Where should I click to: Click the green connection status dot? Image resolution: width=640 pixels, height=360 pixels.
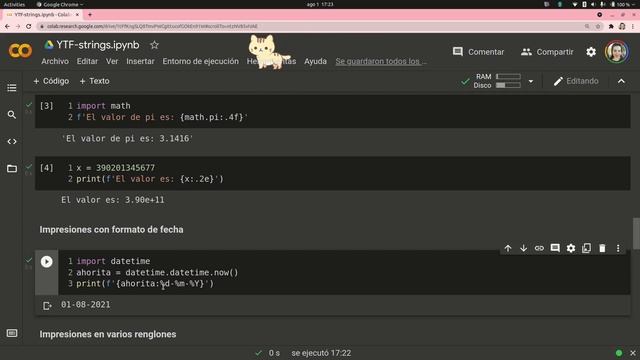pyautogui.click(x=619, y=353)
